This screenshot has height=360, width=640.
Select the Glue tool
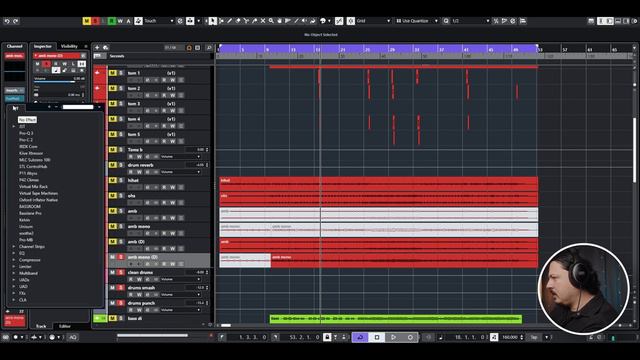pos(254,21)
